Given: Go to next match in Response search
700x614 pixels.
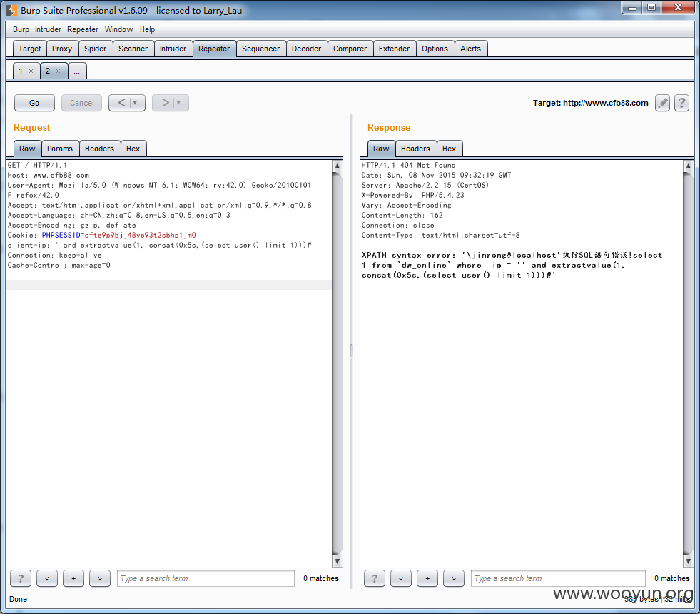Looking at the screenshot, I should click(454, 578).
